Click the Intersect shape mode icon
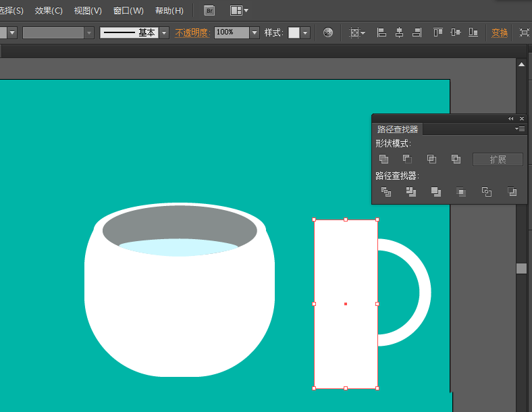 (x=431, y=159)
